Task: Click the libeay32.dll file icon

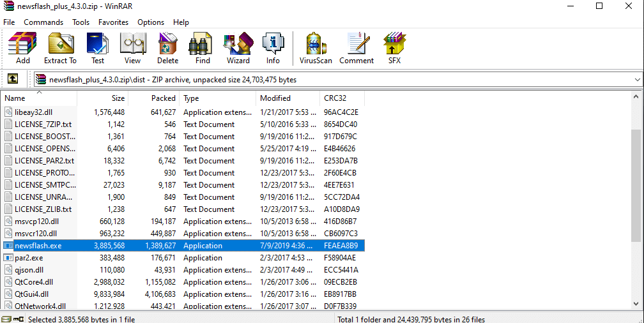Action: pyautogui.click(x=8, y=112)
